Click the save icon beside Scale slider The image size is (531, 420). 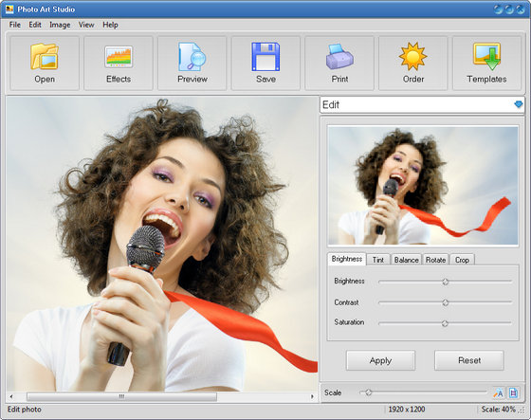(x=513, y=393)
